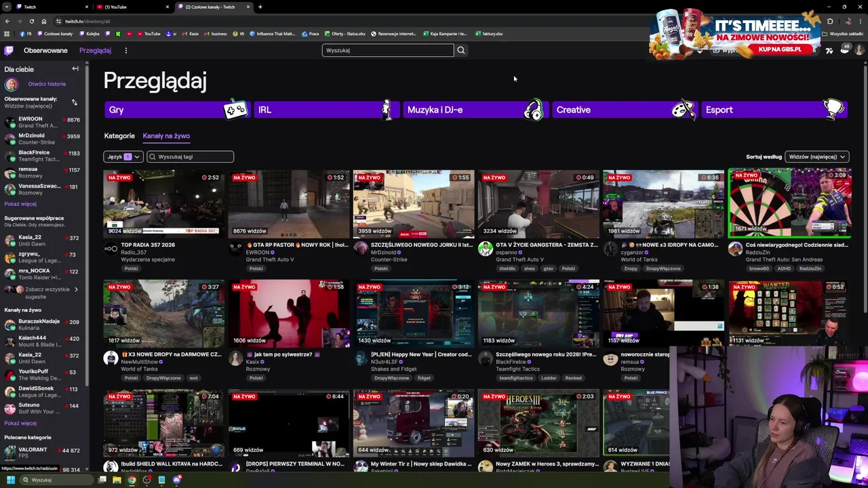Collapse the Dla ciebie sidebar with arrow icon

click(x=75, y=68)
